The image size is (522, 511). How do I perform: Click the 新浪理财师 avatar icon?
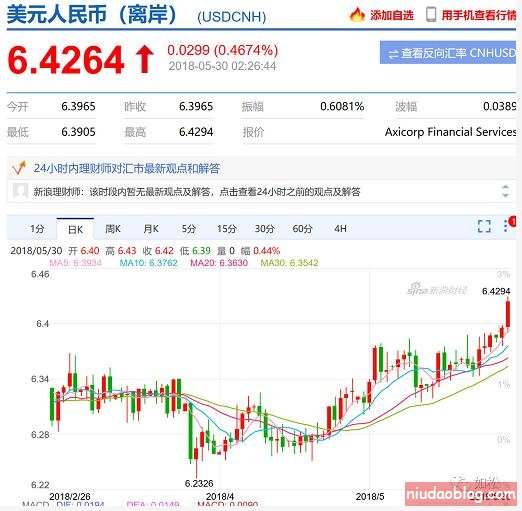click(x=20, y=191)
